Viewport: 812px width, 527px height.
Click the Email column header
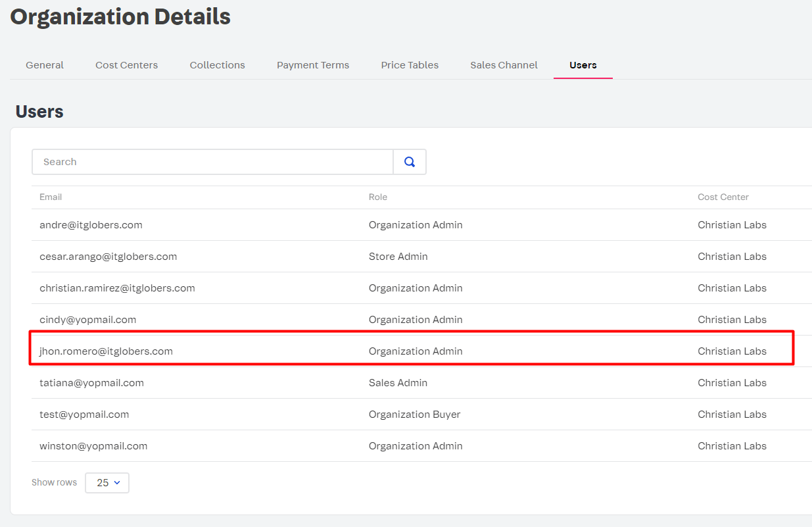click(x=51, y=197)
